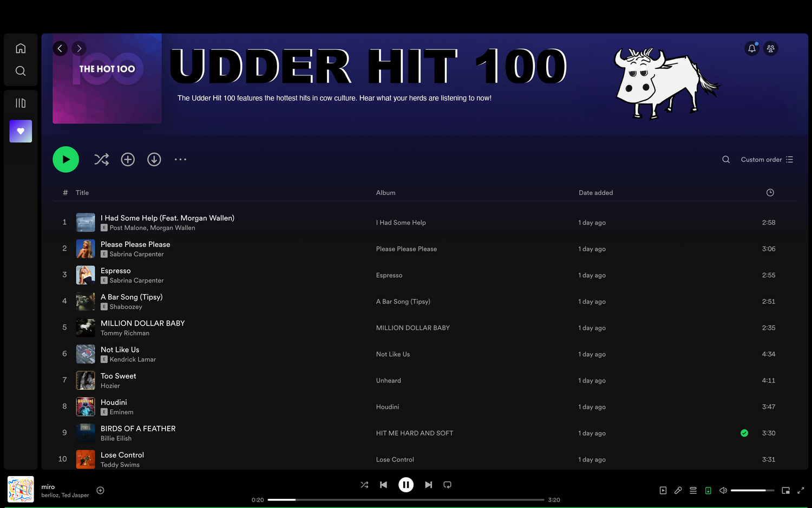This screenshot has height=508, width=812.
Task: Open the play queue
Action: 693,491
